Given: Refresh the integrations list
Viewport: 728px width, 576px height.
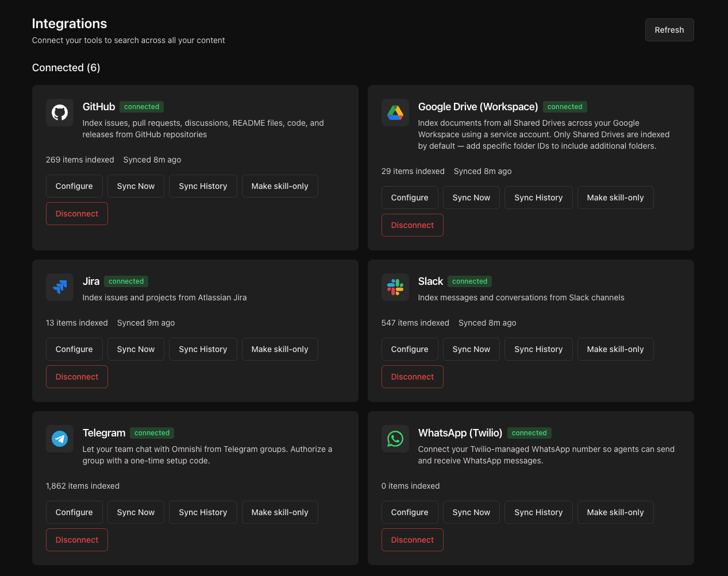Looking at the screenshot, I should (x=669, y=30).
